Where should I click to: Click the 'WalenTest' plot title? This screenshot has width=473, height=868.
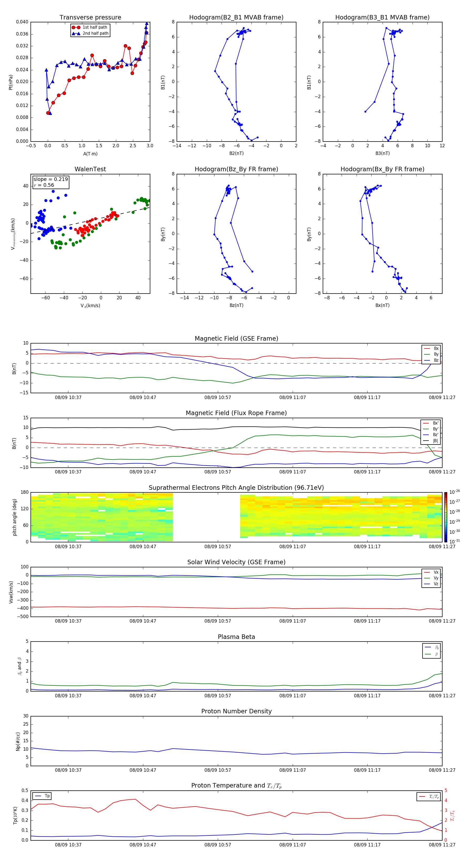90,169
